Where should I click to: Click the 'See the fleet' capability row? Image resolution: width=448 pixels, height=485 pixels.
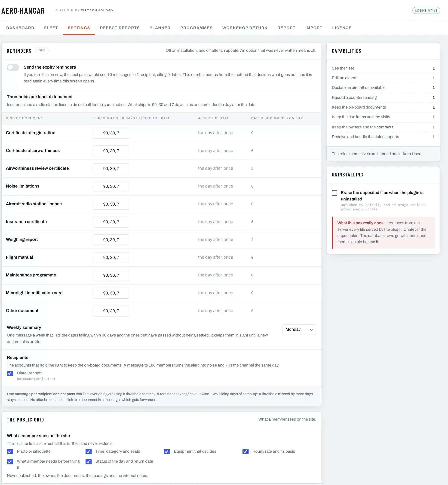(383, 68)
